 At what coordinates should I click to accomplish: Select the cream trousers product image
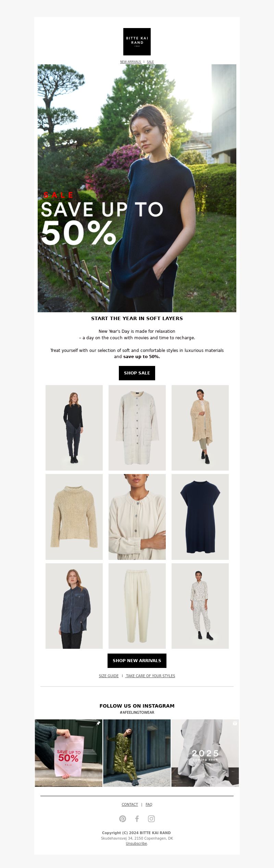click(137, 606)
